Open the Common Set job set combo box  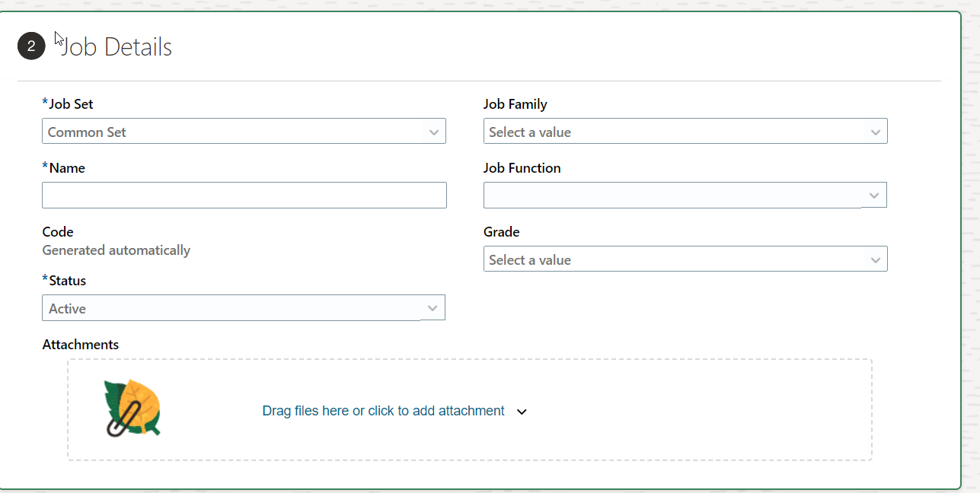[x=244, y=132]
